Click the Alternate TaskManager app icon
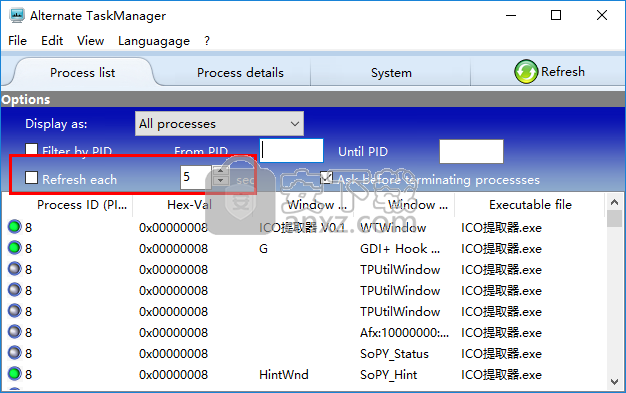Screen dimensions: 626x393 pyautogui.click(x=17, y=16)
